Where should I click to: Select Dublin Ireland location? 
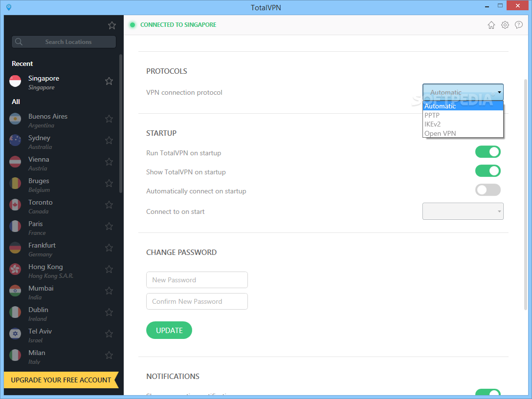tap(61, 314)
